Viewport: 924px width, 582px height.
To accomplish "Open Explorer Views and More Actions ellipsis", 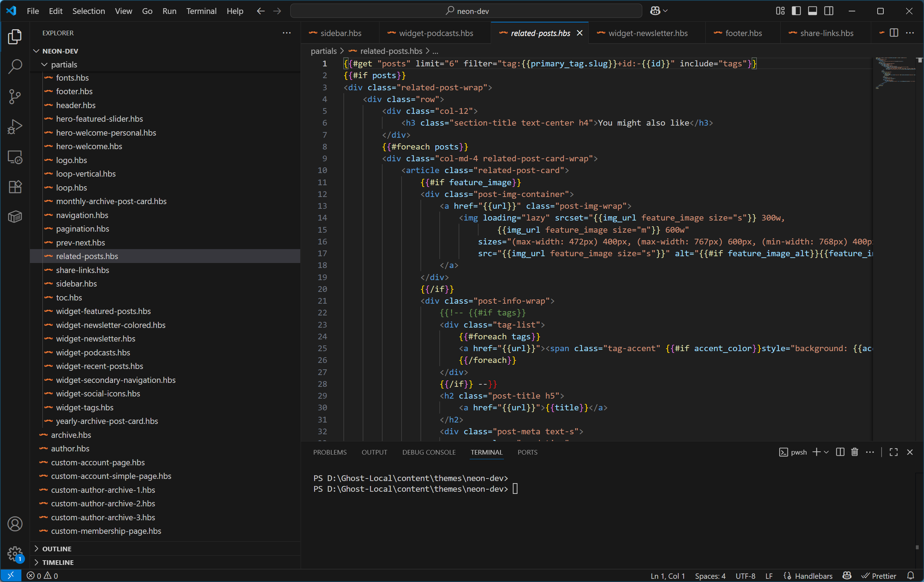I will tap(287, 33).
